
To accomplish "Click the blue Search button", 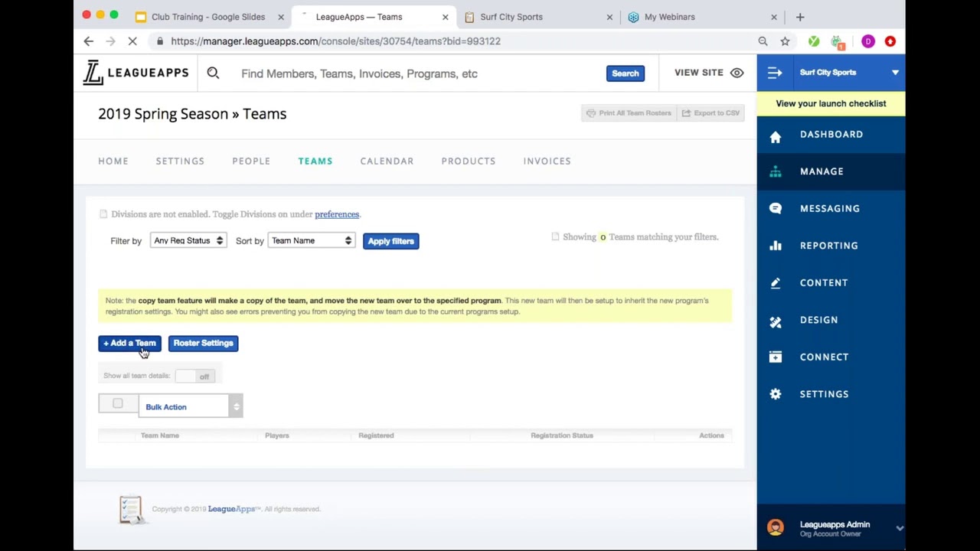I will coord(625,73).
